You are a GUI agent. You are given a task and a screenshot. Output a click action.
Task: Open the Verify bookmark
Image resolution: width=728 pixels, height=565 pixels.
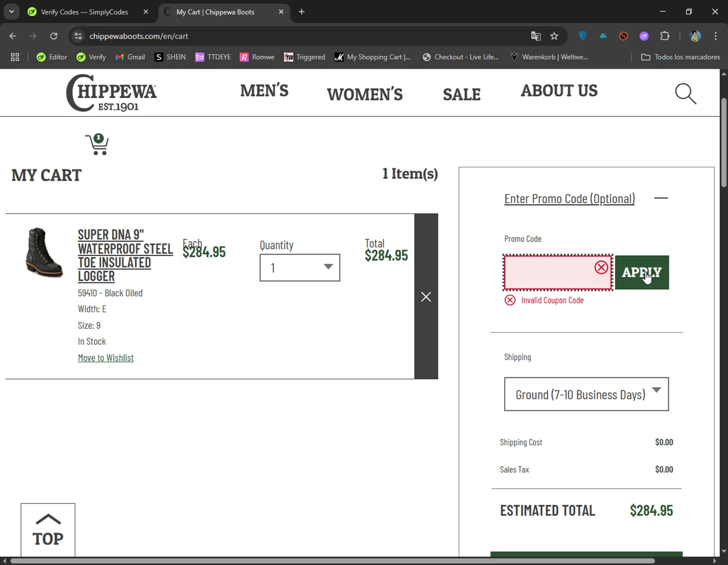pyautogui.click(x=91, y=57)
